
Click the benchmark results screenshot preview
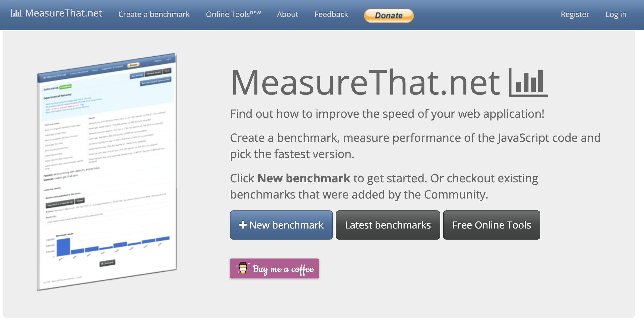107,167
